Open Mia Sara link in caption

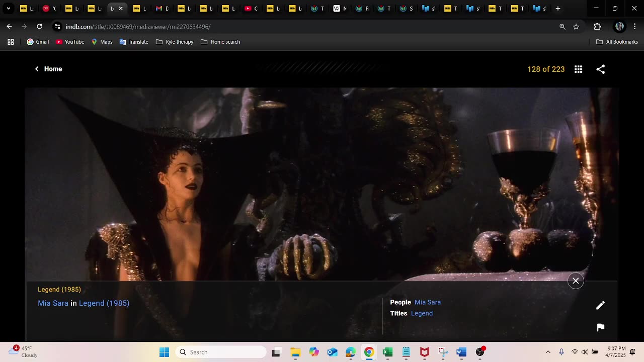pyautogui.click(x=53, y=303)
